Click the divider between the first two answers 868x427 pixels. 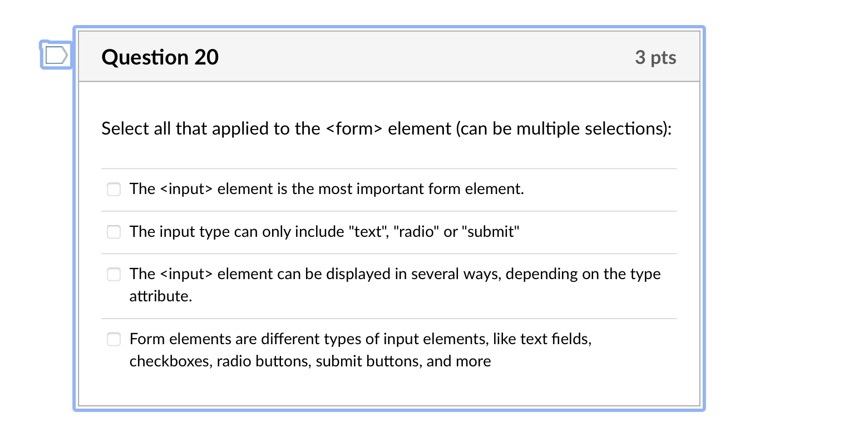click(388, 211)
